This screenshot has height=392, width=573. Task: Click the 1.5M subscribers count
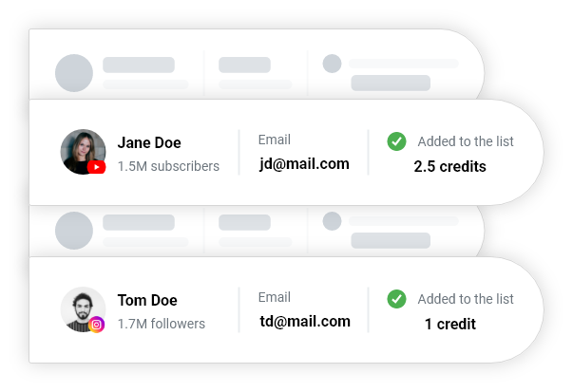(x=168, y=166)
